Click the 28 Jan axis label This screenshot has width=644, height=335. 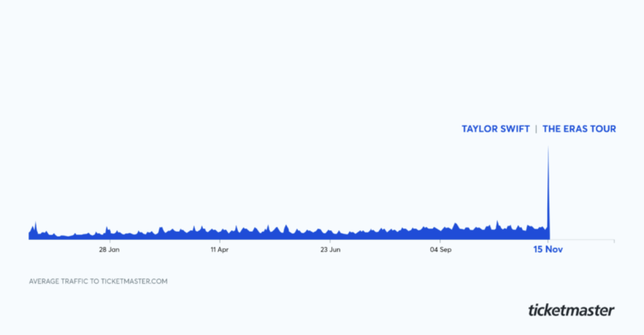point(109,250)
